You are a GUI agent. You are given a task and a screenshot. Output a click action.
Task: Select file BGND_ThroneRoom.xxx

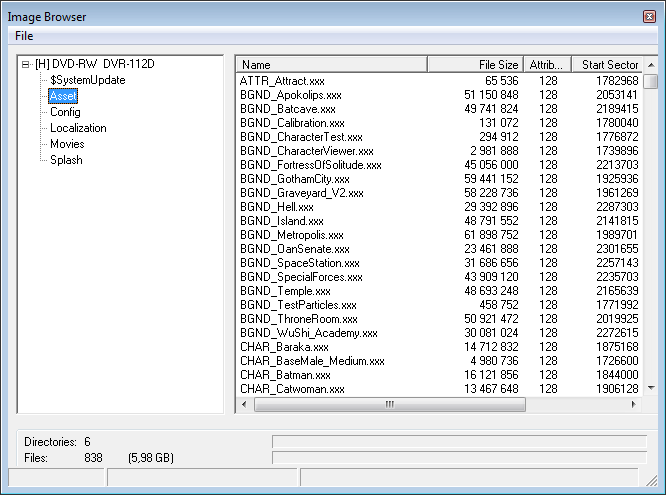click(299, 319)
